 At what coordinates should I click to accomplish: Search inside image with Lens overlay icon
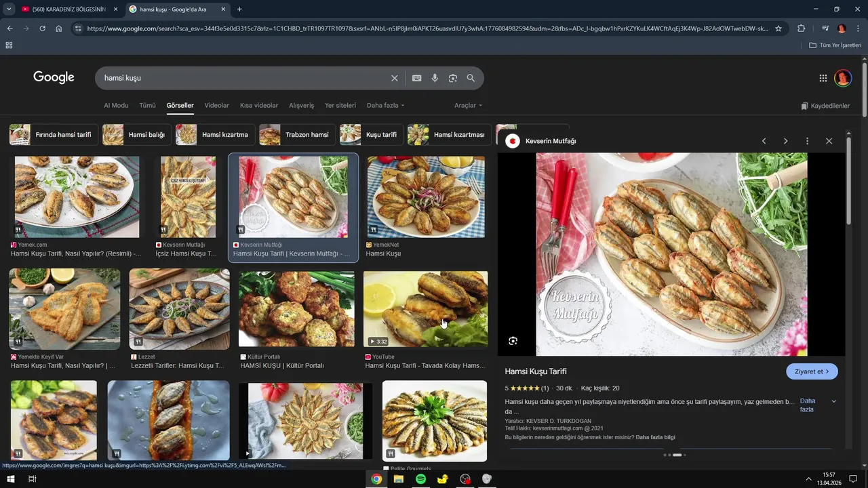tap(513, 341)
